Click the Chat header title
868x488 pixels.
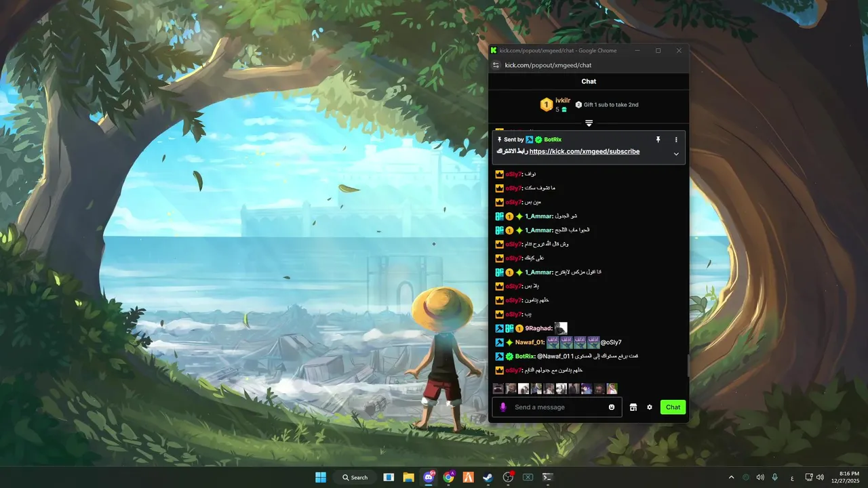coord(589,81)
